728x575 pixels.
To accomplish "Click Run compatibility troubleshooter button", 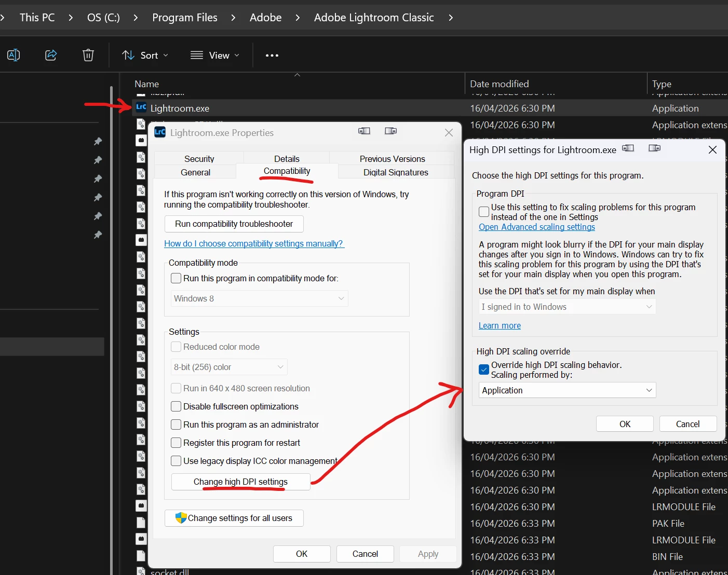I will coord(234,224).
